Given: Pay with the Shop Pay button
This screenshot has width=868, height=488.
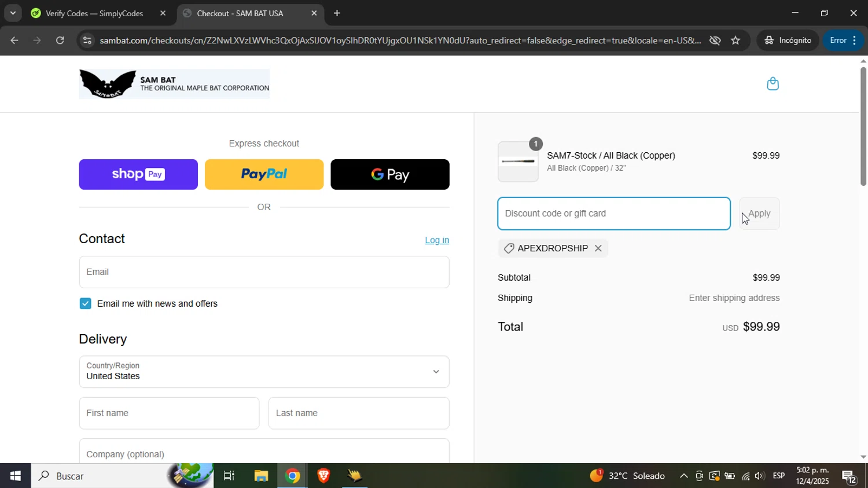Looking at the screenshot, I should click(138, 174).
